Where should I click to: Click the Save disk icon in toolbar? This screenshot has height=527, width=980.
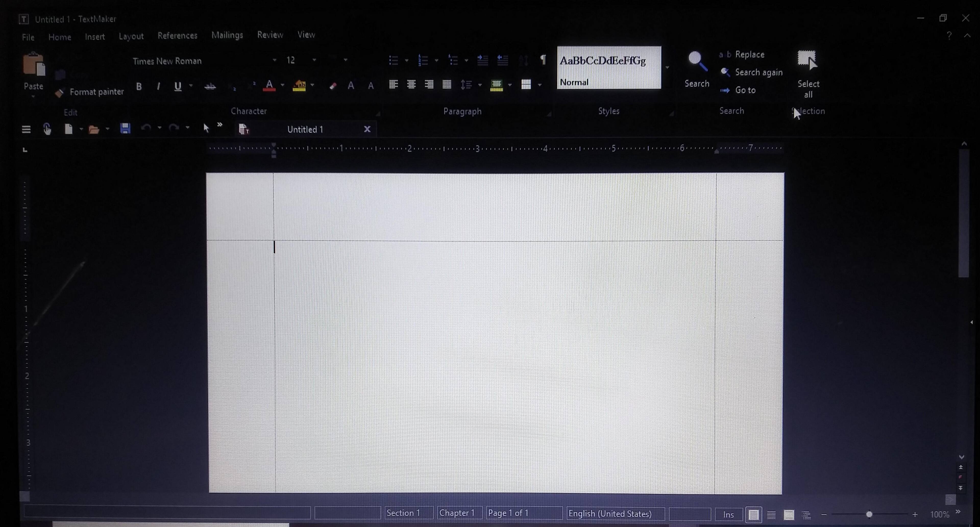click(125, 129)
